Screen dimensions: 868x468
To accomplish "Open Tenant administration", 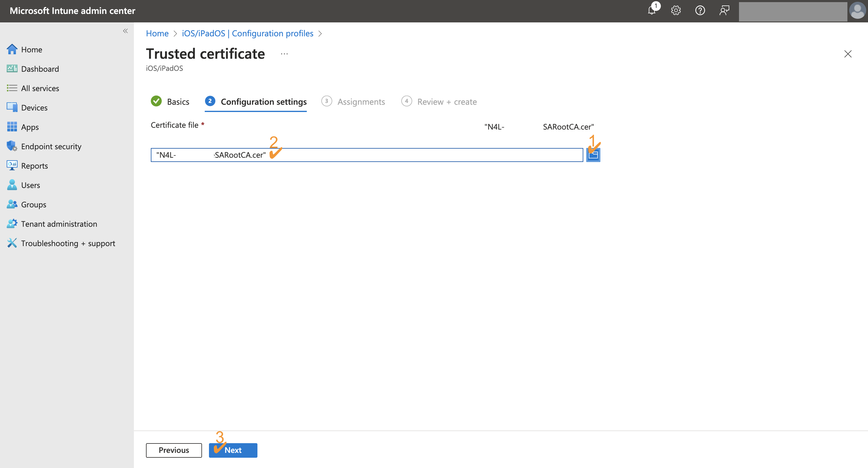I will 59,224.
